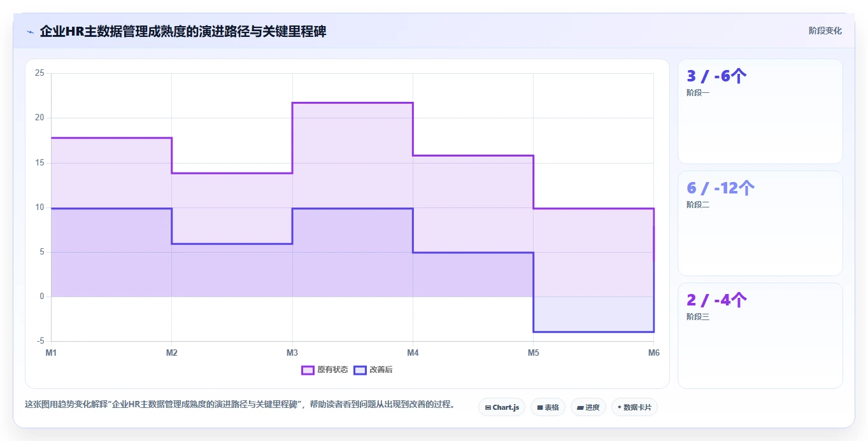Click the 数据卡片 tag chip
The height and width of the screenshot is (441, 868).
634,407
